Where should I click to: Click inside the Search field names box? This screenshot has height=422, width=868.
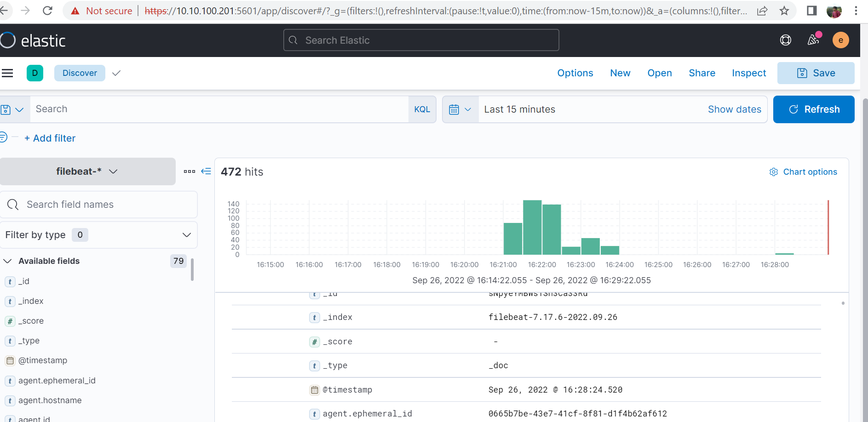[99, 204]
